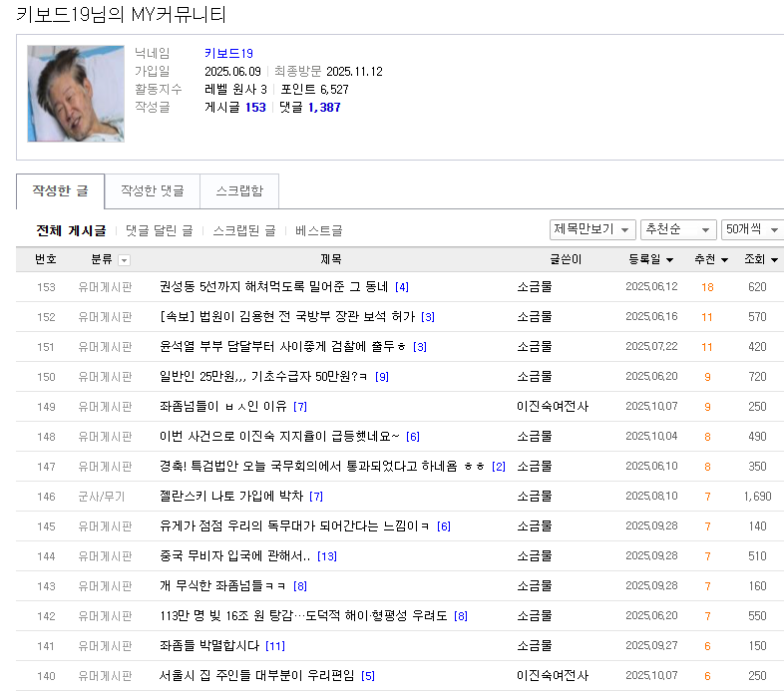Click author 이진숙여전사 in row 140
Screen dimensions: 784x694
point(553,676)
